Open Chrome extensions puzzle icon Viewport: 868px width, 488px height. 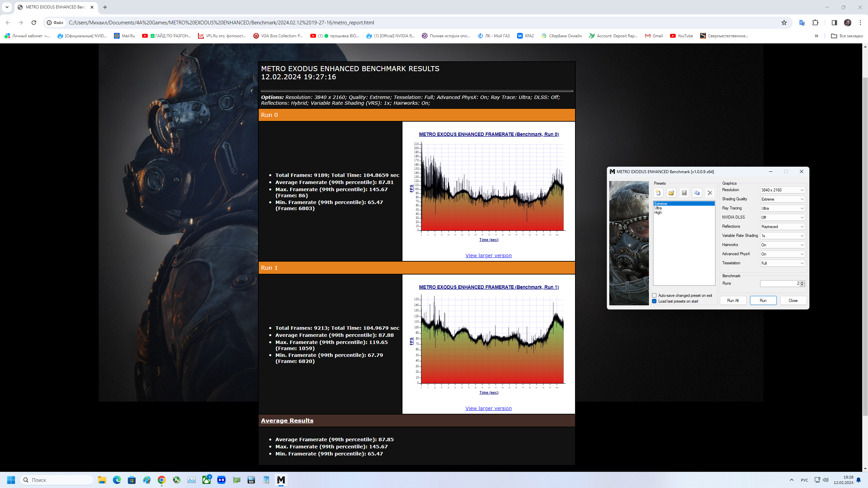coord(815,23)
